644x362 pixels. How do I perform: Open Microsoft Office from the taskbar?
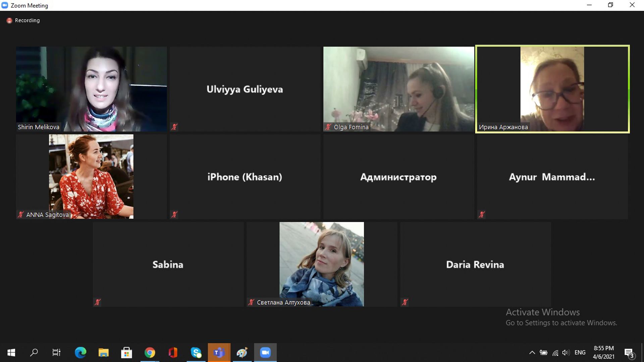pos(173,353)
